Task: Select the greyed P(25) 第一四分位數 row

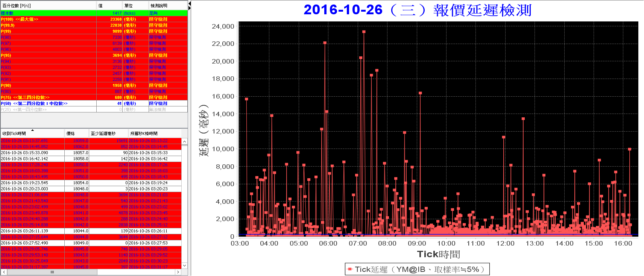Action: [x=94, y=109]
